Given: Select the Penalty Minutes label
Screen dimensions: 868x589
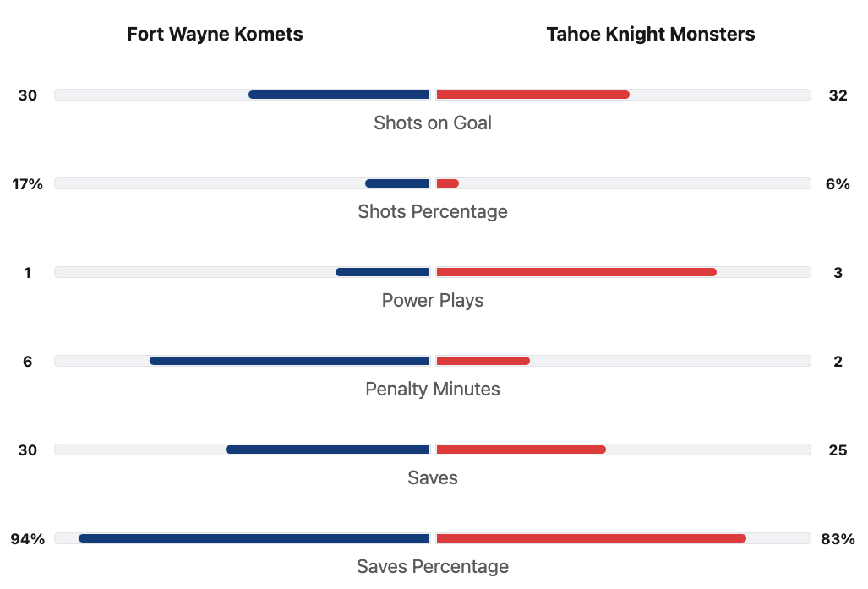Looking at the screenshot, I should [433, 389].
